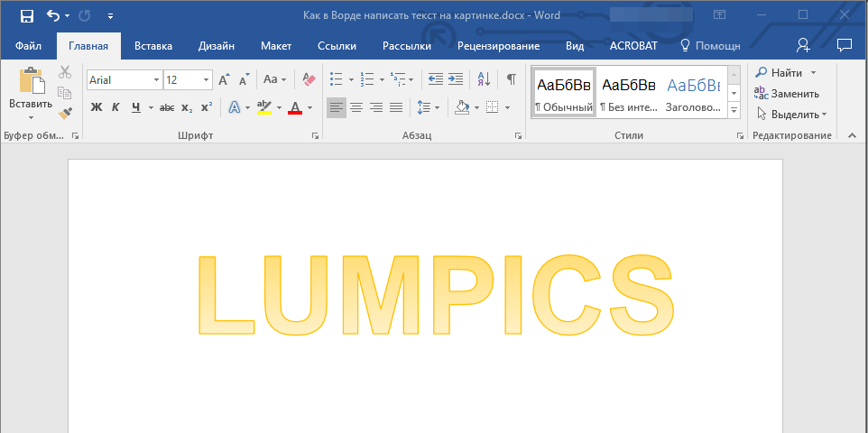This screenshot has height=433, width=868.
Task: Apply strikethrough formatting
Action: pyautogui.click(x=167, y=107)
